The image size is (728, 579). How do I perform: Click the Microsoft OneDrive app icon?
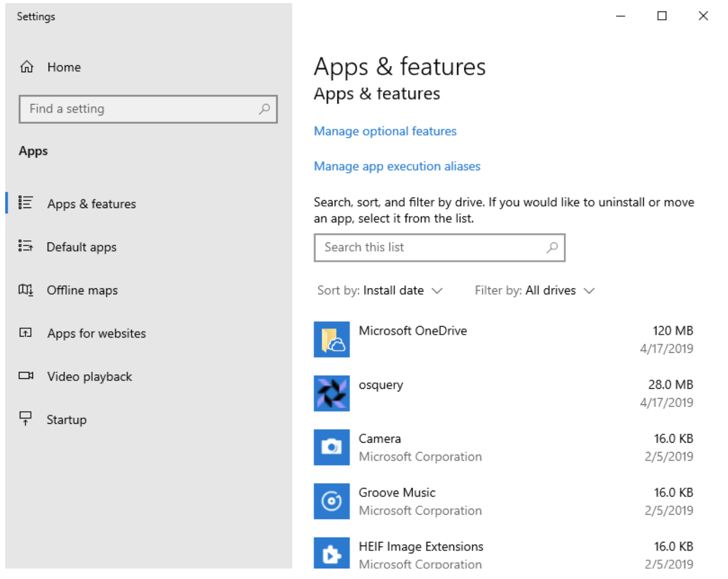[332, 340]
